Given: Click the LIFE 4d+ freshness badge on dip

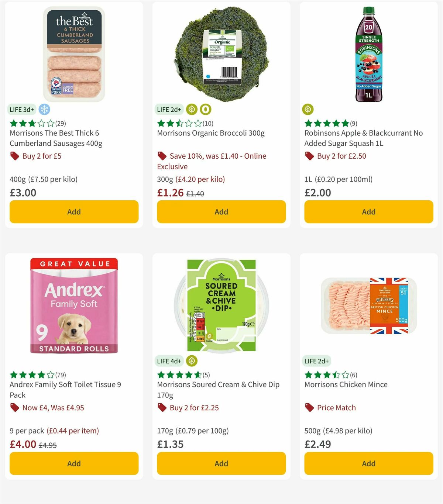Looking at the screenshot, I should pyautogui.click(x=169, y=361).
